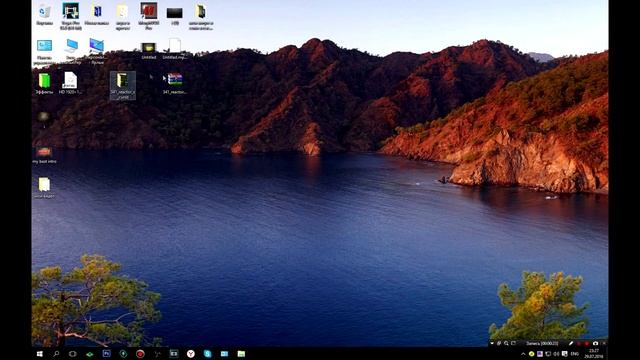The height and width of the screenshot is (360, 640).
Task: Open the 341_reaction WinRAR archive icon
Action: pyautogui.click(x=175, y=84)
